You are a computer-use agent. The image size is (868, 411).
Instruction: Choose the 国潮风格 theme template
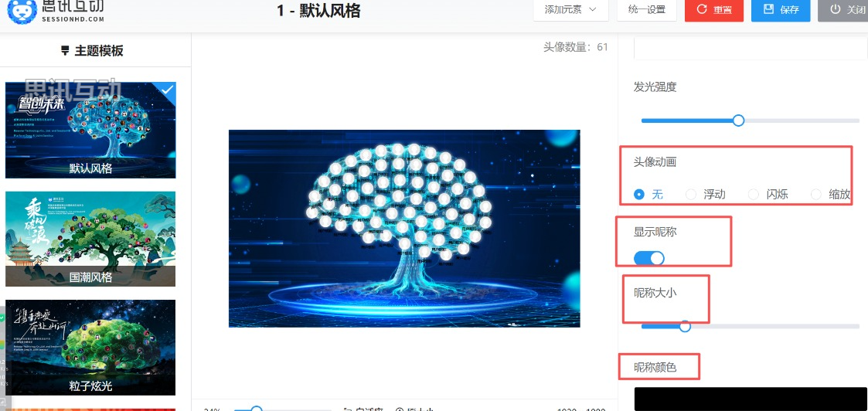(x=90, y=239)
